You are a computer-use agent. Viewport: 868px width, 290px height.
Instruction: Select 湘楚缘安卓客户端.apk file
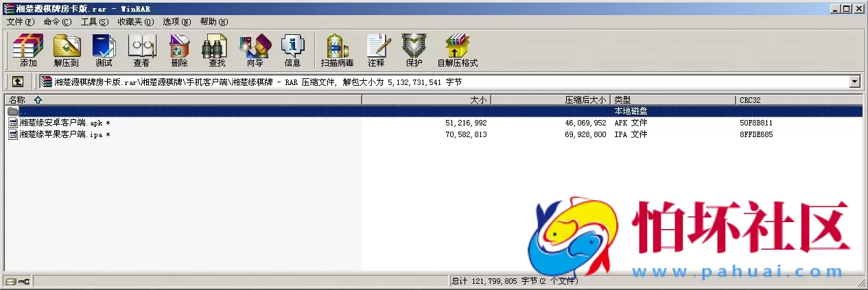[x=60, y=123]
